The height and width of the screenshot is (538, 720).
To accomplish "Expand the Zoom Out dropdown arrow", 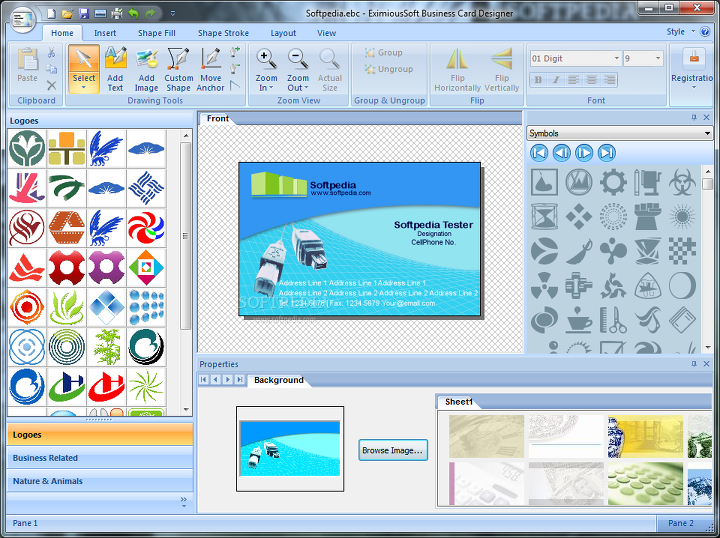I will [x=306, y=88].
